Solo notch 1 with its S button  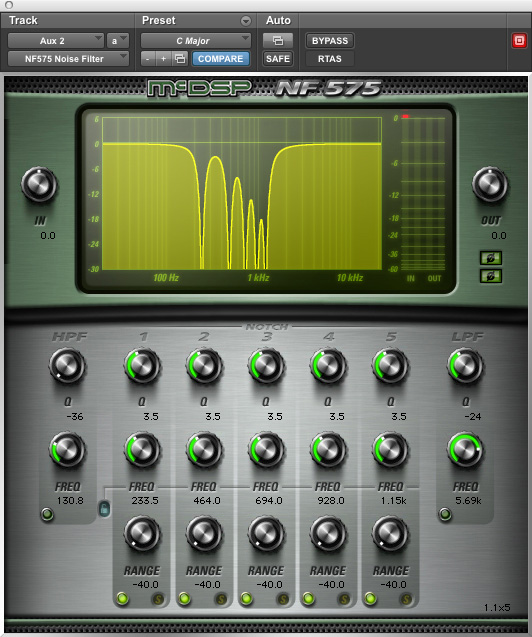[x=158, y=599]
